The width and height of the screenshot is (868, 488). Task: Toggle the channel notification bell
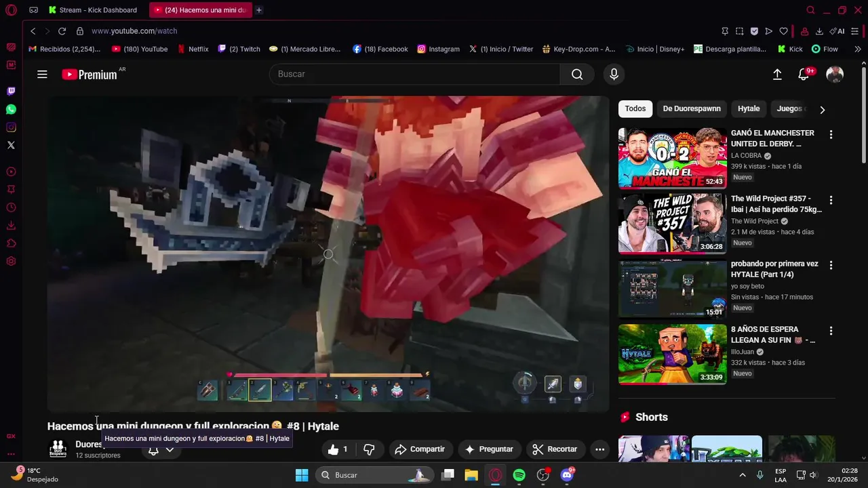click(153, 450)
